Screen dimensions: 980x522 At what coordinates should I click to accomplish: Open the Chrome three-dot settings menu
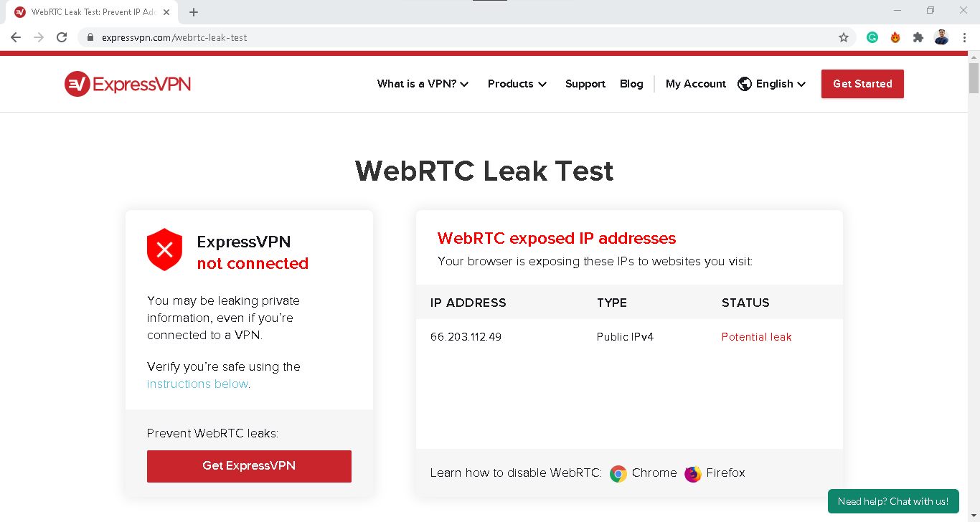[x=965, y=37]
